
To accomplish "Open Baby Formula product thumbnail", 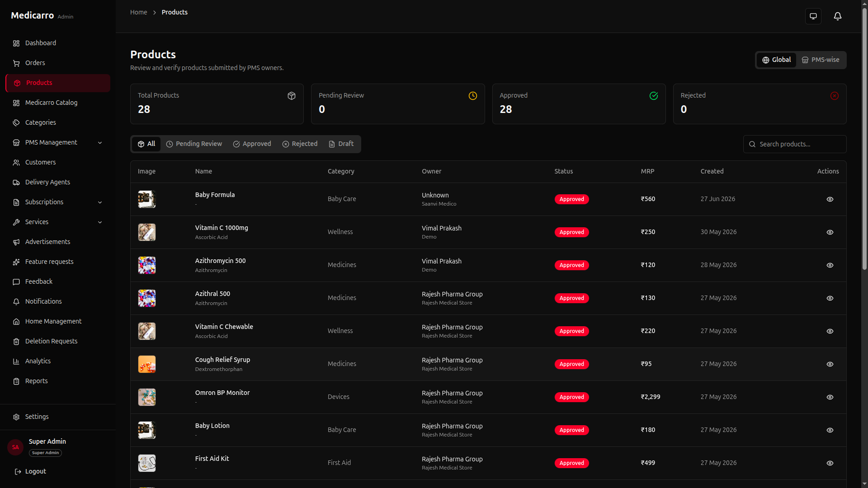I will [147, 199].
